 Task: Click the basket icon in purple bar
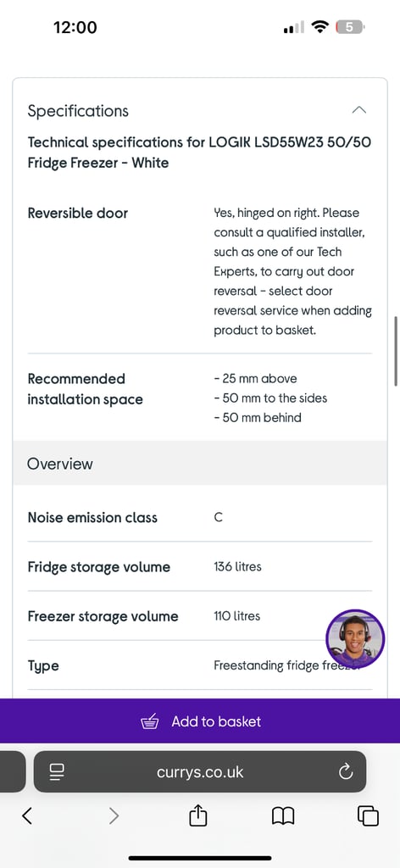[x=149, y=722]
